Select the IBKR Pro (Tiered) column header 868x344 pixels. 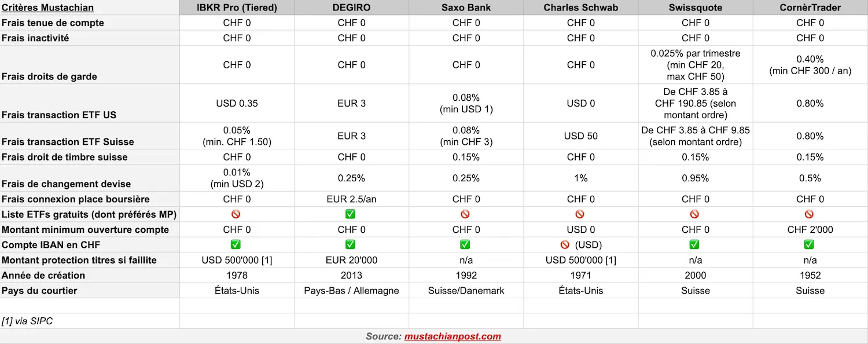[237, 8]
